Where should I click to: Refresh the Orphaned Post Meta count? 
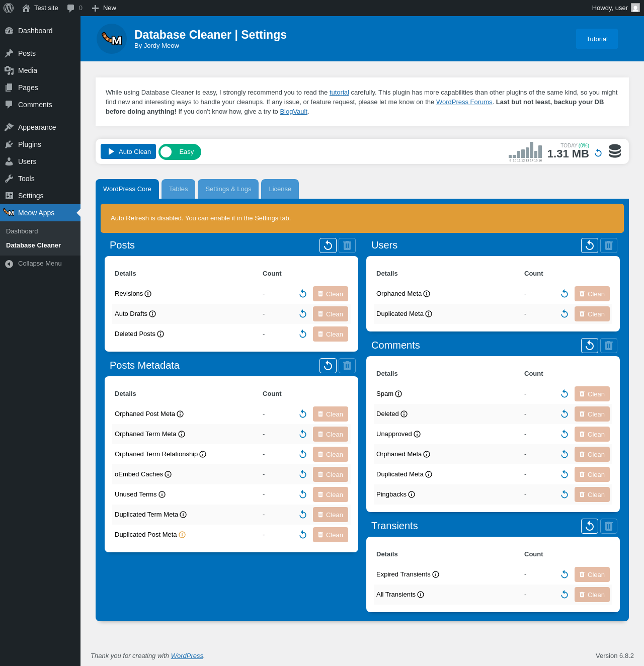coord(303,414)
